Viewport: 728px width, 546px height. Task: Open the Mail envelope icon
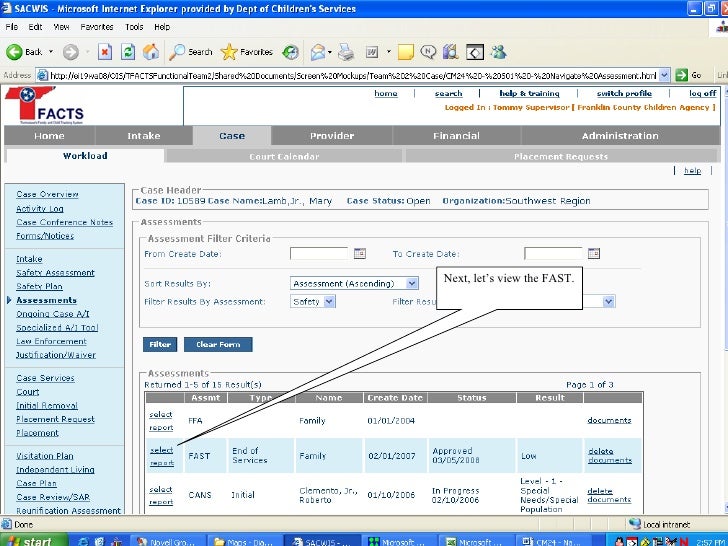[318, 52]
